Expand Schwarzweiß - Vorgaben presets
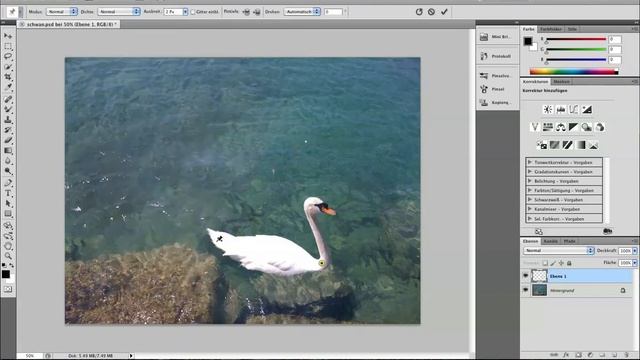Screen dimensions: 640x360 coord(530,200)
